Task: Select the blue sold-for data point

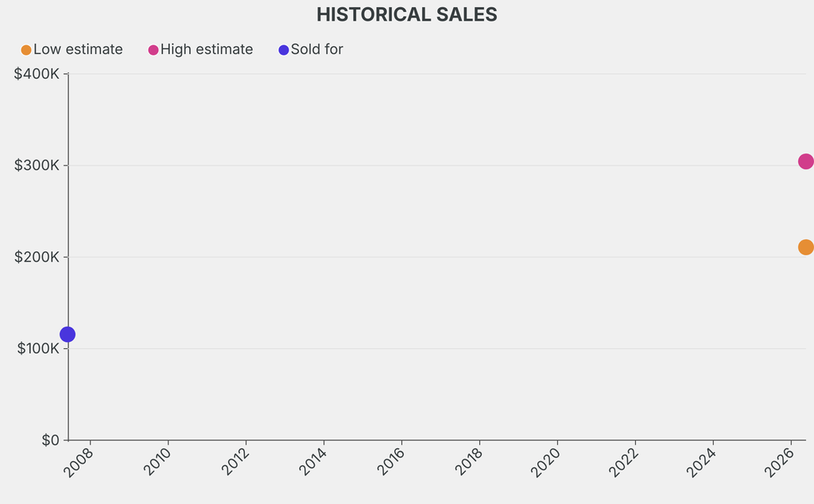Action: click(68, 335)
